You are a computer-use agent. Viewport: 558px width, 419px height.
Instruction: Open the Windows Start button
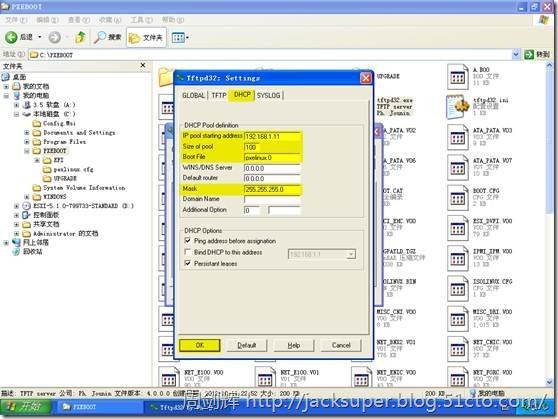(25, 407)
